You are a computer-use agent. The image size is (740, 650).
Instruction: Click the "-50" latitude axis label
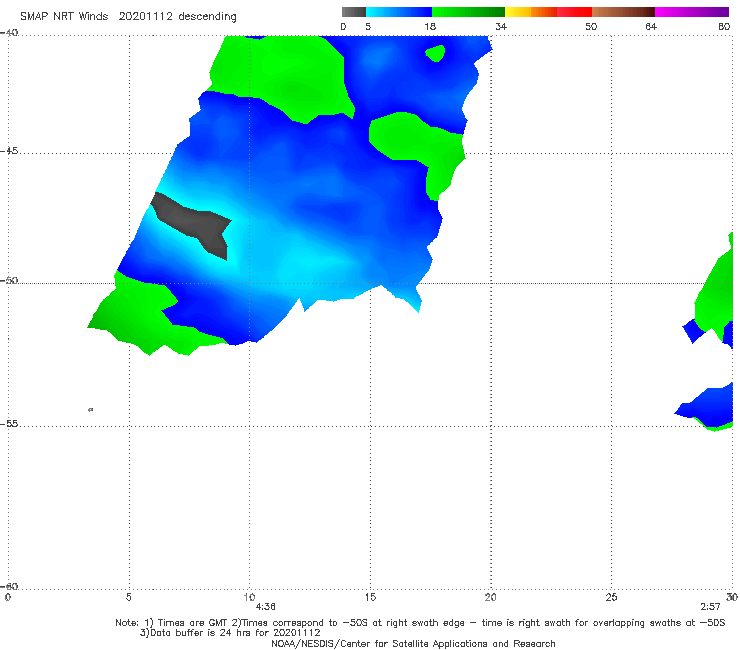9,280
